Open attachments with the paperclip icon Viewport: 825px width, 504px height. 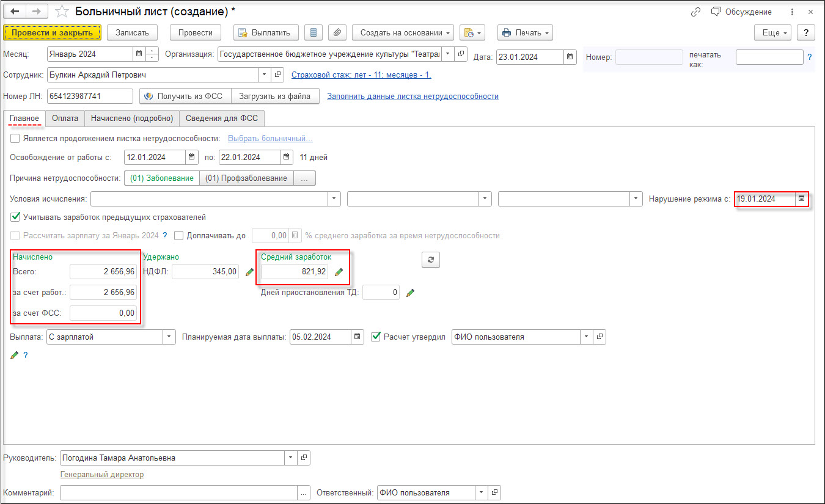pyautogui.click(x=337, y=32)
